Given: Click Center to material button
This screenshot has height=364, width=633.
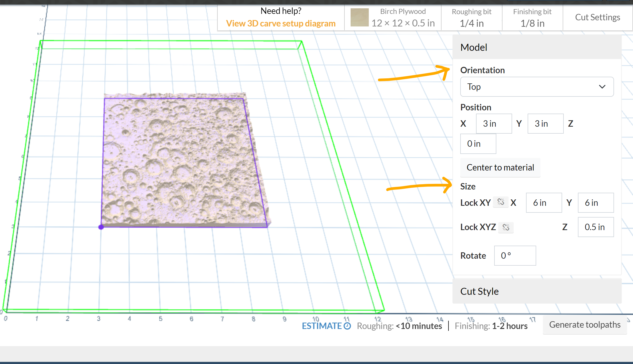Looking at the screenshot, I should coord(500,168).
